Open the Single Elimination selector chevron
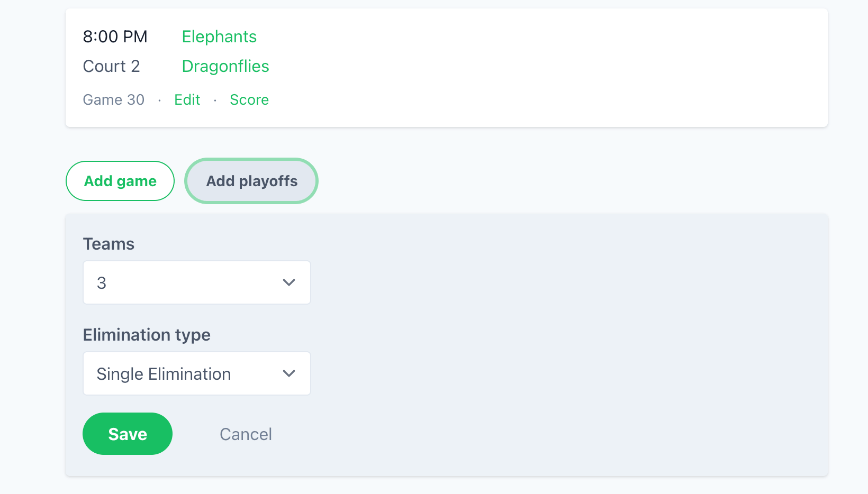This screenshot has height=494, width=868. point(289,373)
